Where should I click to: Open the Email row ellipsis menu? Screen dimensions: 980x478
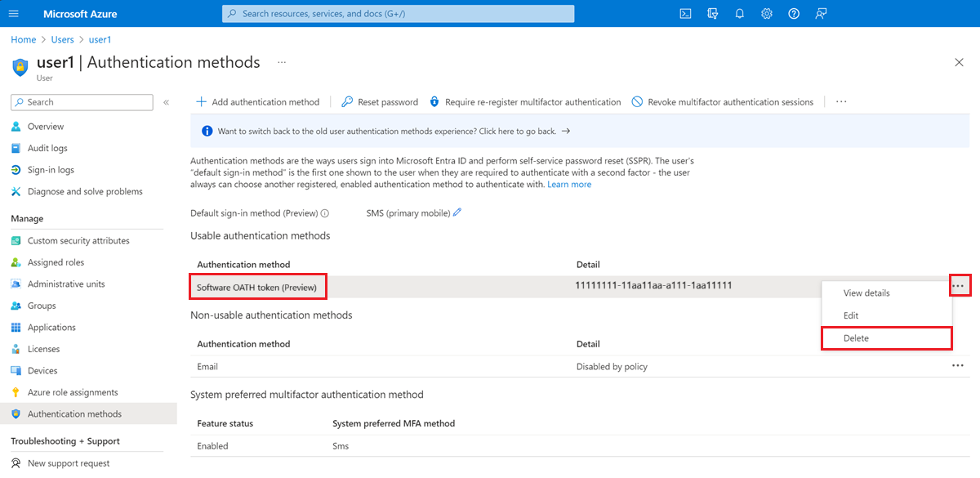tap(958, 365)
